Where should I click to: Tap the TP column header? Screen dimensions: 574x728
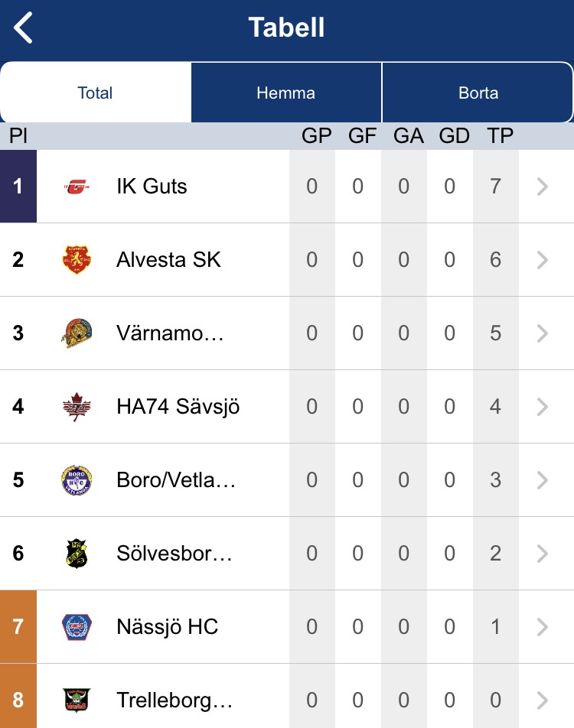[501, 136]
